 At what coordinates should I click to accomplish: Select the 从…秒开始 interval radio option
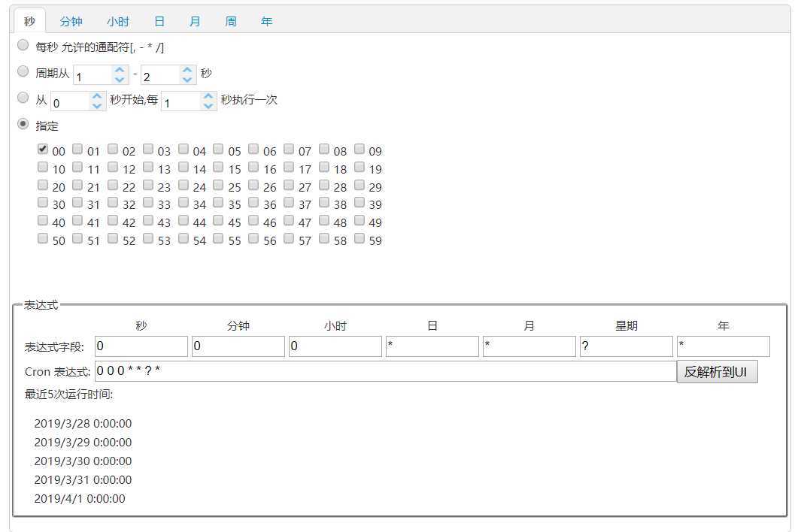[23, 97]
